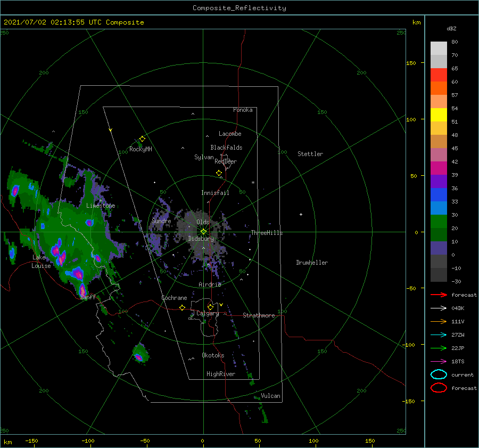The height and width of the screenshot is (448, 479).
Task: Click the ThreeHills label
Action: point(267,233)
